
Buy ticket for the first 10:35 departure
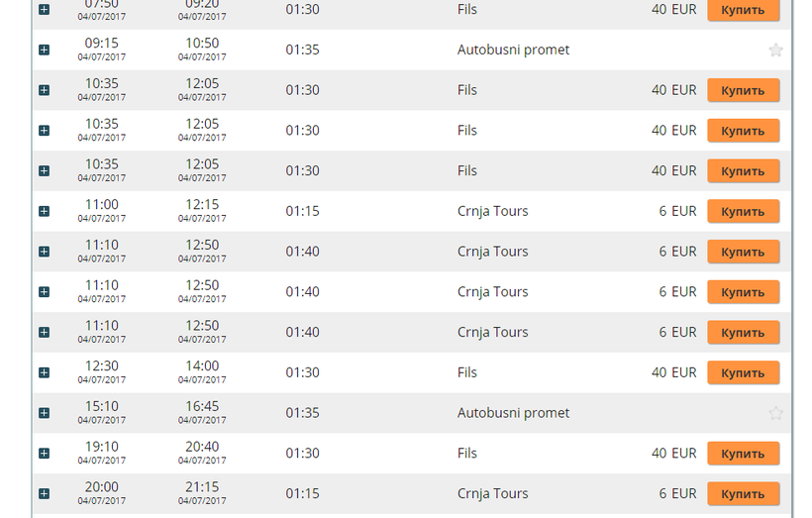pos(743,90)
